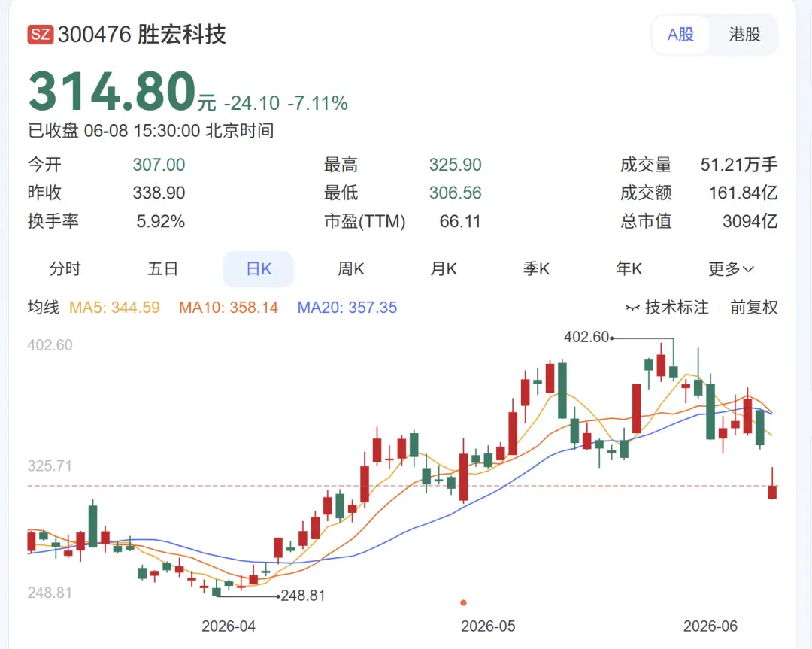This screenshot has width=812, height=649.
Task: Click the last red candlestick on the chart
Action: click(x=772, y=492)
